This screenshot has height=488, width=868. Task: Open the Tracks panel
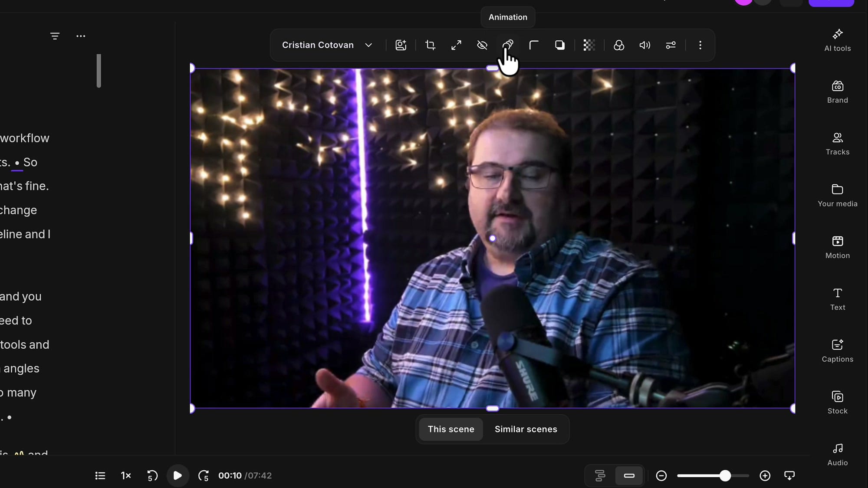837,144
